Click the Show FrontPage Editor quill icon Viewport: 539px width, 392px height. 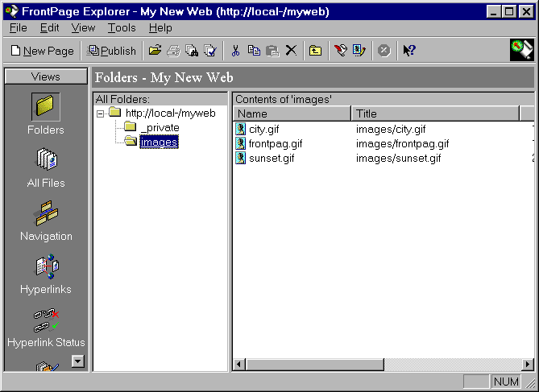click(x=341, y=51)
